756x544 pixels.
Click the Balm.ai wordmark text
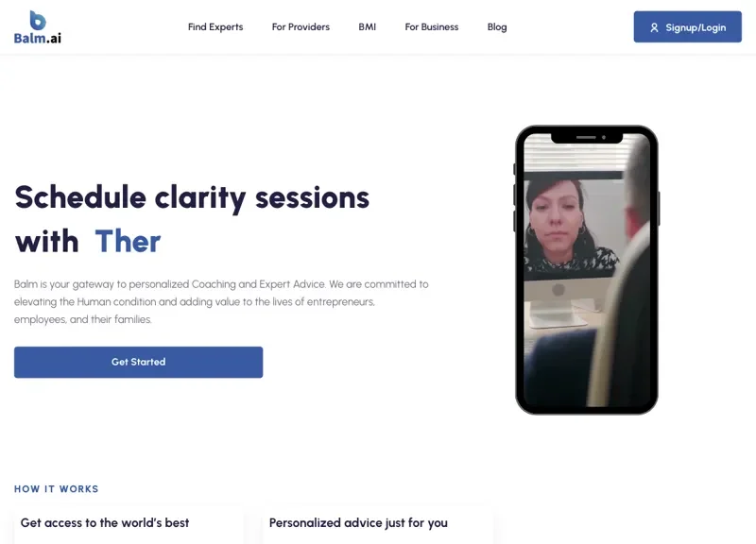[x=38, y=38]
